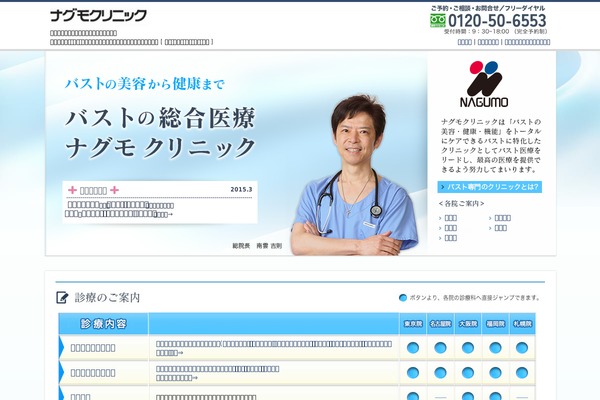Open the bracketed link in the header tagline

(x=187, y=42)
